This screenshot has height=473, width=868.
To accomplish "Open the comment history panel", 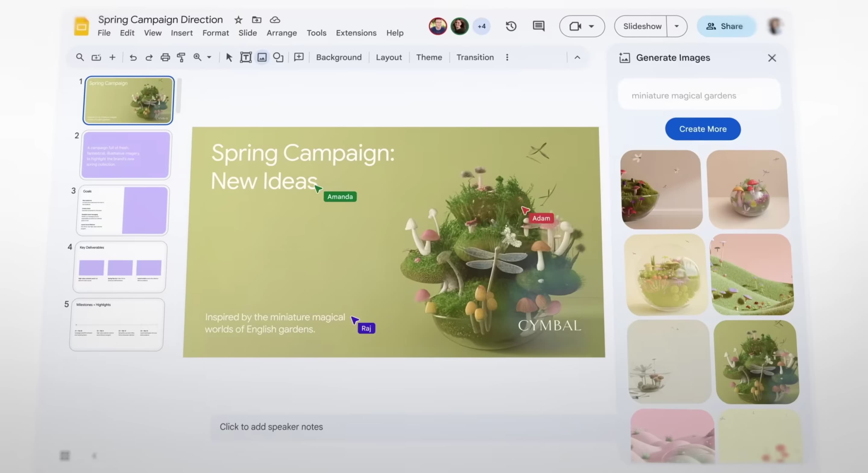I will [538, 26].
